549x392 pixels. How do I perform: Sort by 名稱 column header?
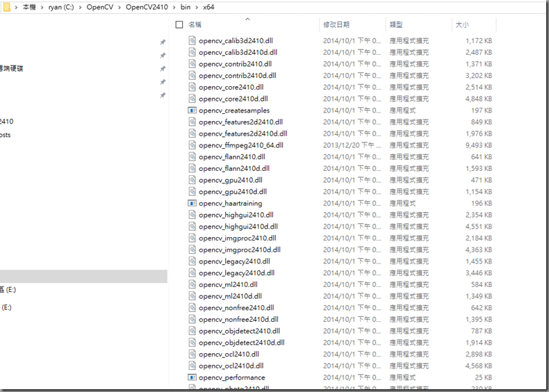pos(195,24)
